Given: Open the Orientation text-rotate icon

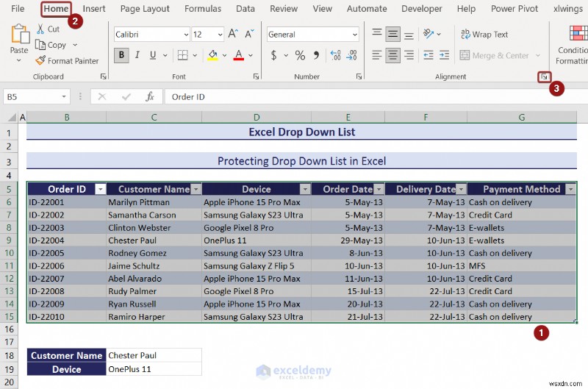Looking at the screenshot, I should click(429, 34).
